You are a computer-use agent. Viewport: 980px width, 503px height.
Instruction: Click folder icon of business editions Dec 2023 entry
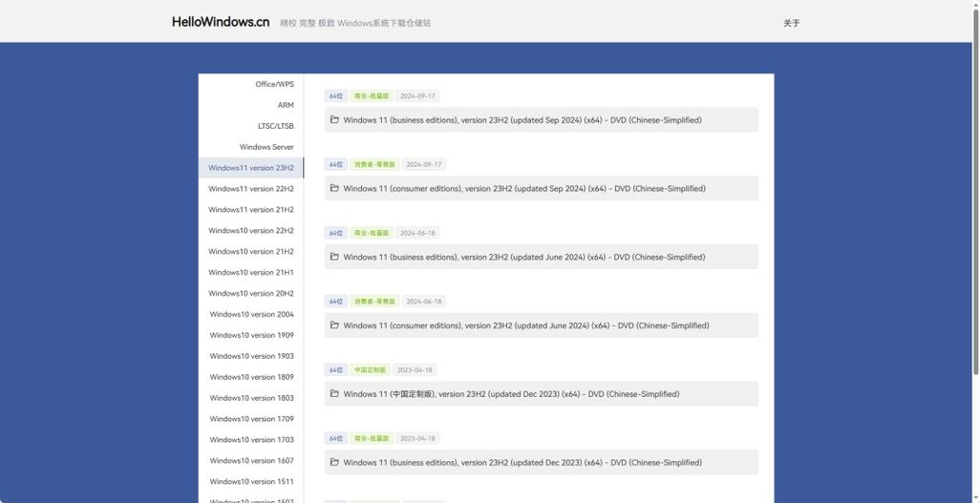click(334, 462)
